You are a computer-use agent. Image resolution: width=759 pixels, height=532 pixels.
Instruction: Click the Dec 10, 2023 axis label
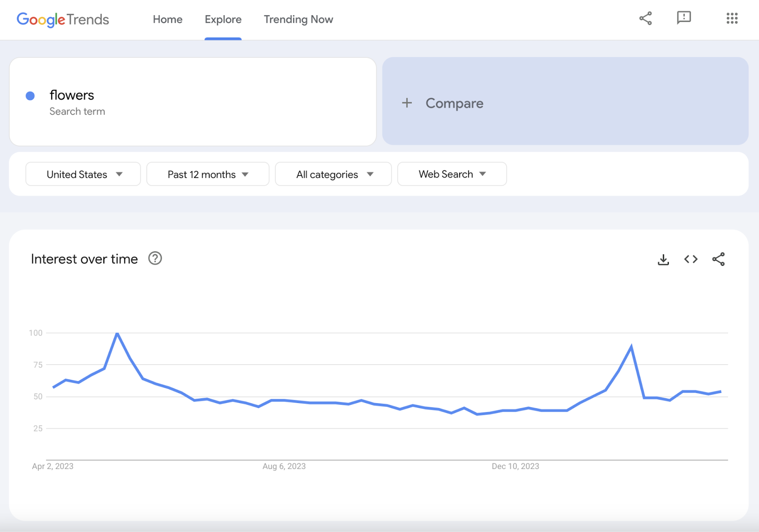515,466
